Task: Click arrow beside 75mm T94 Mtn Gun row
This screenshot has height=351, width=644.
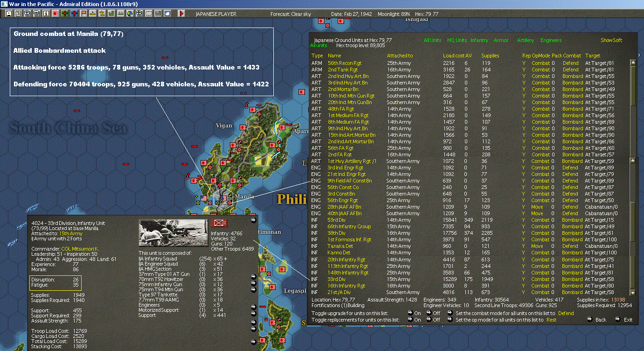Action: 253,289
